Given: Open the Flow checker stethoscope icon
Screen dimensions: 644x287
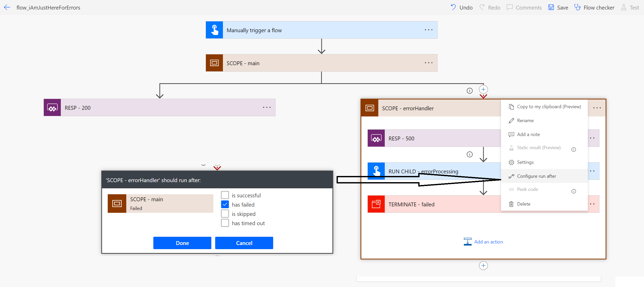Looking at the screenshot, I should (577, 7).
